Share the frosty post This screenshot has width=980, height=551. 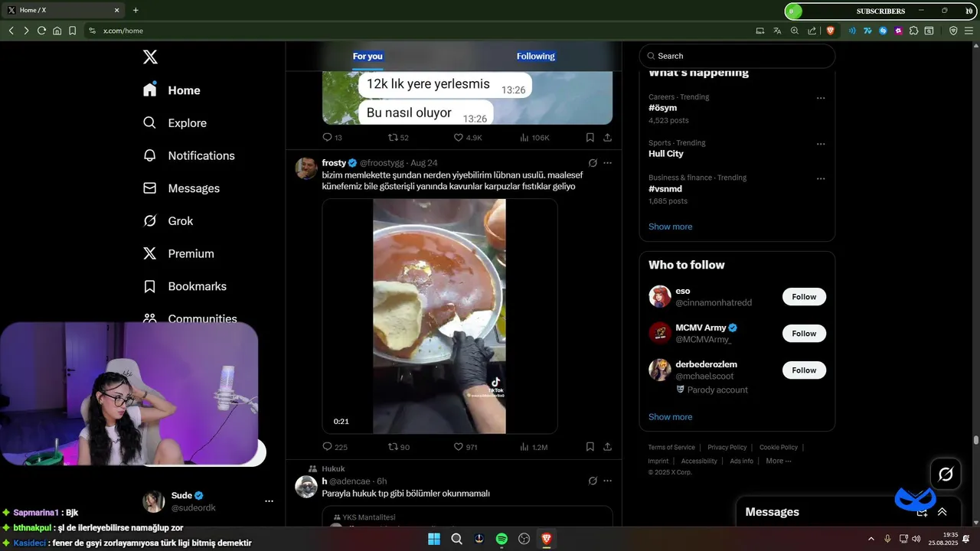[607, 447]
